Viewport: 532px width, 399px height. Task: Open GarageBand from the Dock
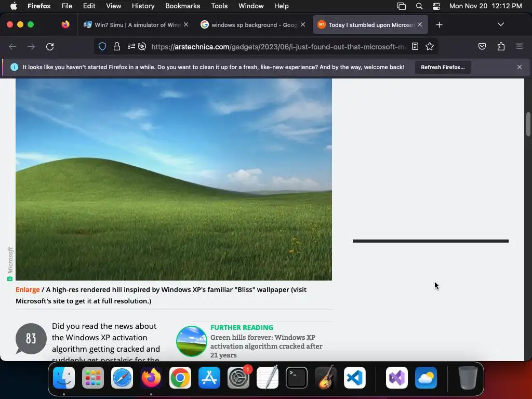326,377
